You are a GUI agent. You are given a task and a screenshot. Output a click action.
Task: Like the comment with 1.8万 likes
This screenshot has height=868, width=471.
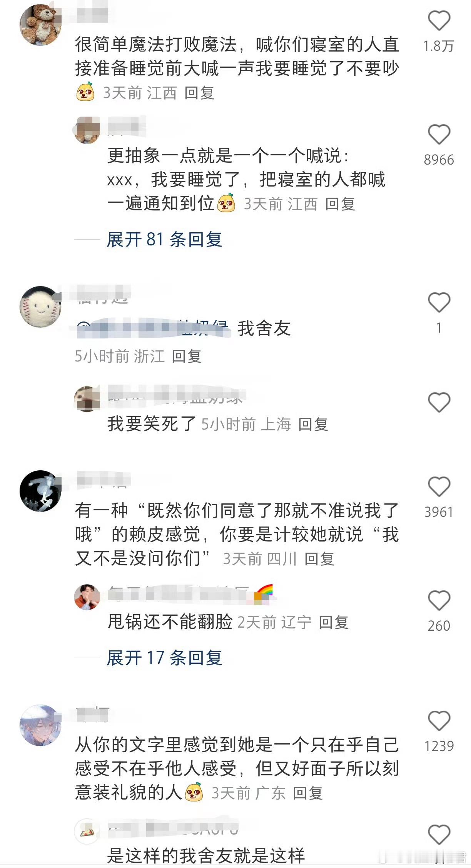pyautogui.click(x=439, y=20)
